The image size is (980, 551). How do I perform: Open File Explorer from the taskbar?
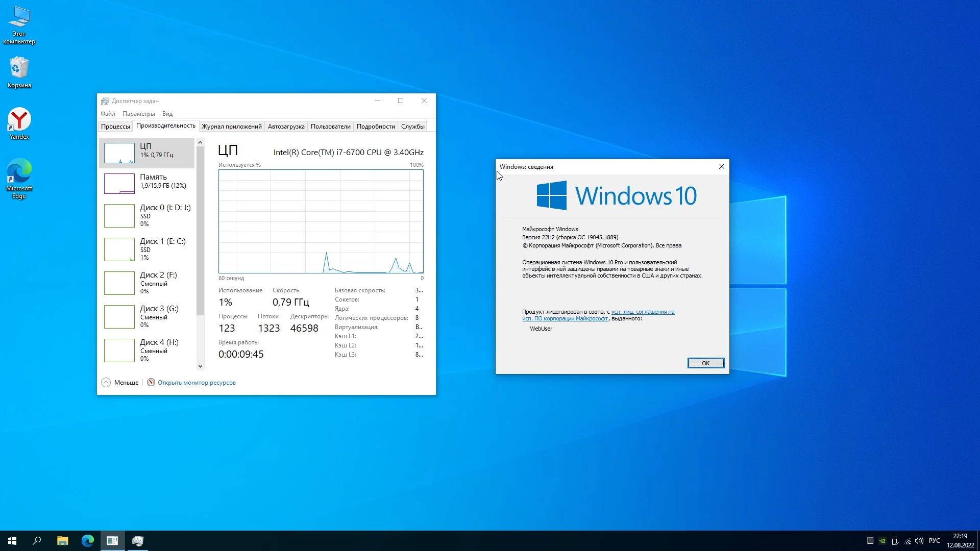pos(62,541)
